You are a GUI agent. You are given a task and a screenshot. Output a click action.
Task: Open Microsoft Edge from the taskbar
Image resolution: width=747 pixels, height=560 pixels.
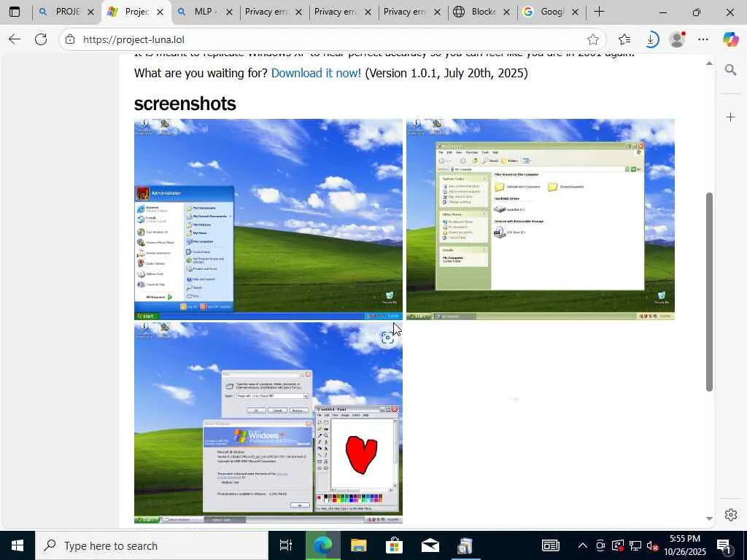tap(322, 545)
